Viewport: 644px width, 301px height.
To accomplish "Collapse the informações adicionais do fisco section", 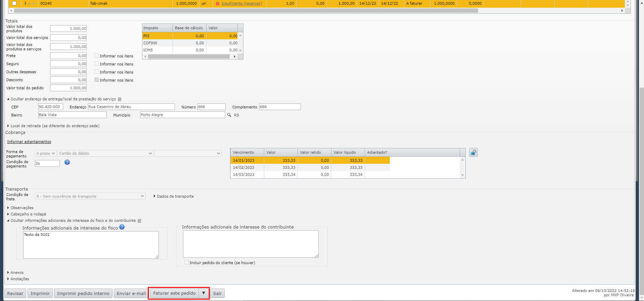I will click(72, 221).
